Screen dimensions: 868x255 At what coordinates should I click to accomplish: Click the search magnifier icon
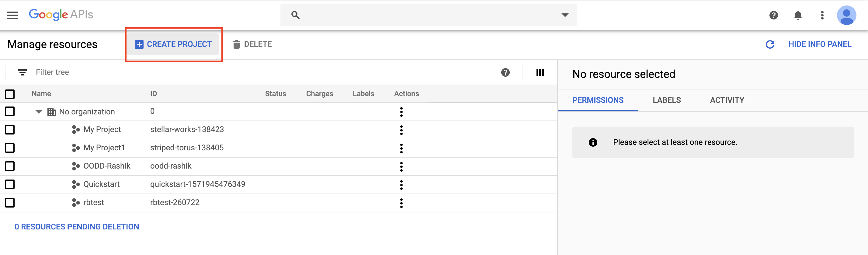295,15
